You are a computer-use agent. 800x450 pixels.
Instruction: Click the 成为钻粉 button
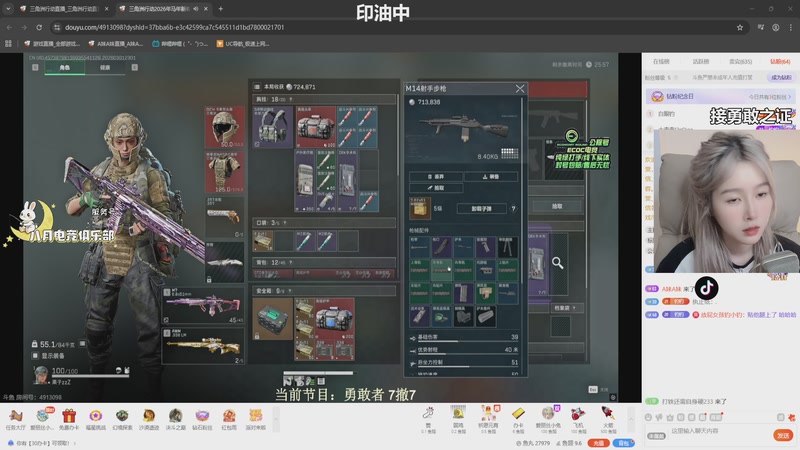pos(781,78)
